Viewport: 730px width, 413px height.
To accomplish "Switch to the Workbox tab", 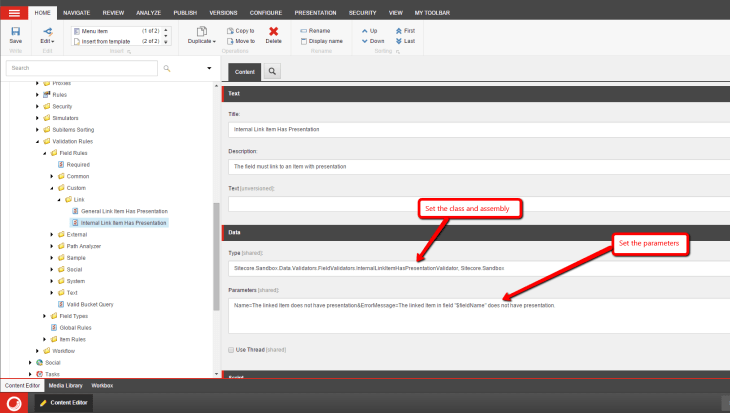I will (x=102, y=386).
